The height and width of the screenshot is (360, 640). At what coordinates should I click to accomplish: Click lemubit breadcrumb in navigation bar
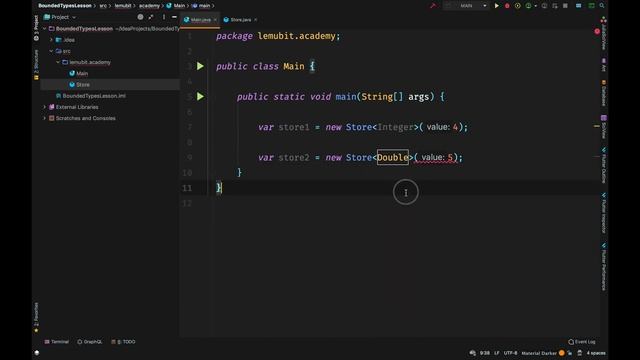(x=123, y=6)
